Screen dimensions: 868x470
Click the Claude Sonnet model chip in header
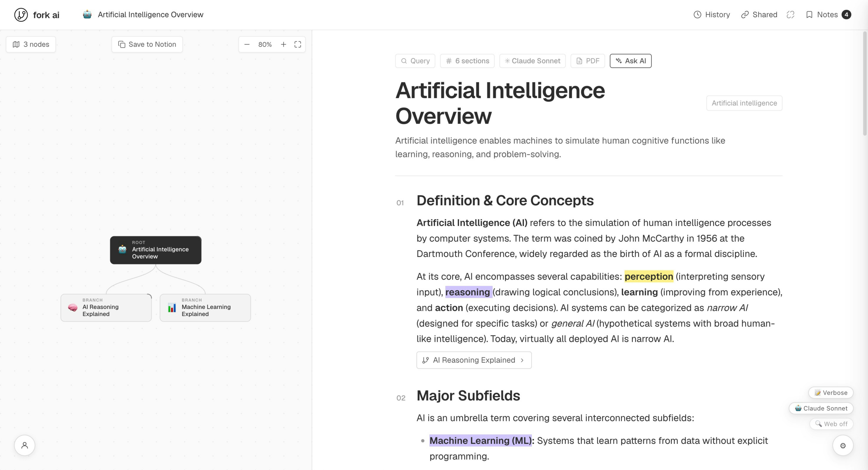coord(532,61)
